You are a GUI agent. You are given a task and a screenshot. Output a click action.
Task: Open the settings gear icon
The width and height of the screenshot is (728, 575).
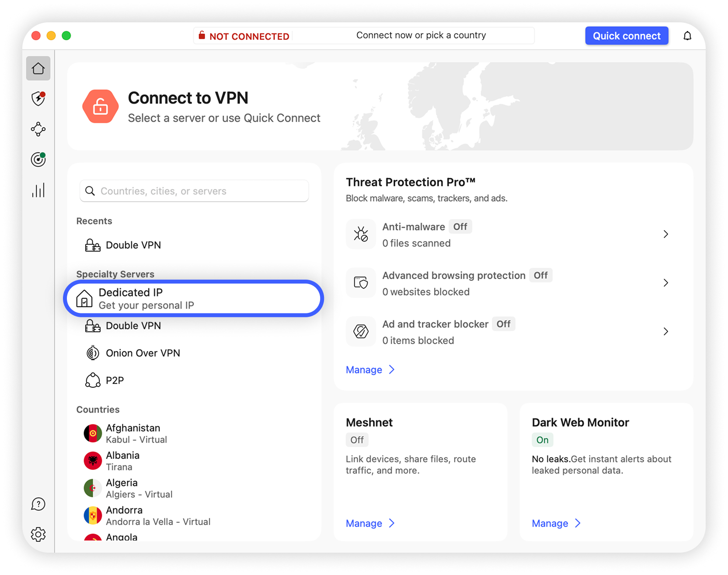coord(38,534)
